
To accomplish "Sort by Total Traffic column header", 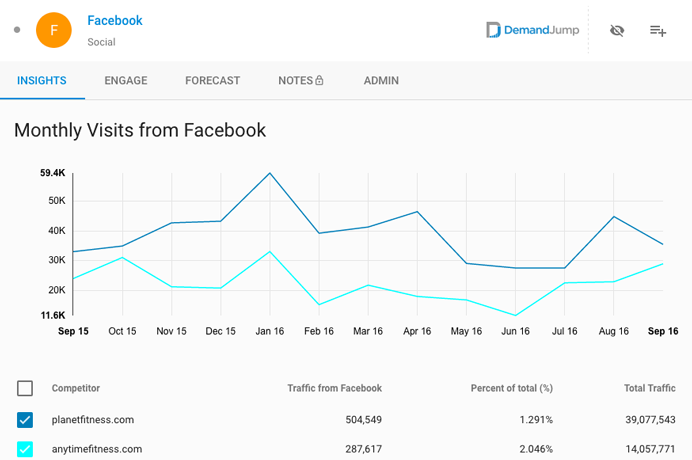I will [650, 388].
